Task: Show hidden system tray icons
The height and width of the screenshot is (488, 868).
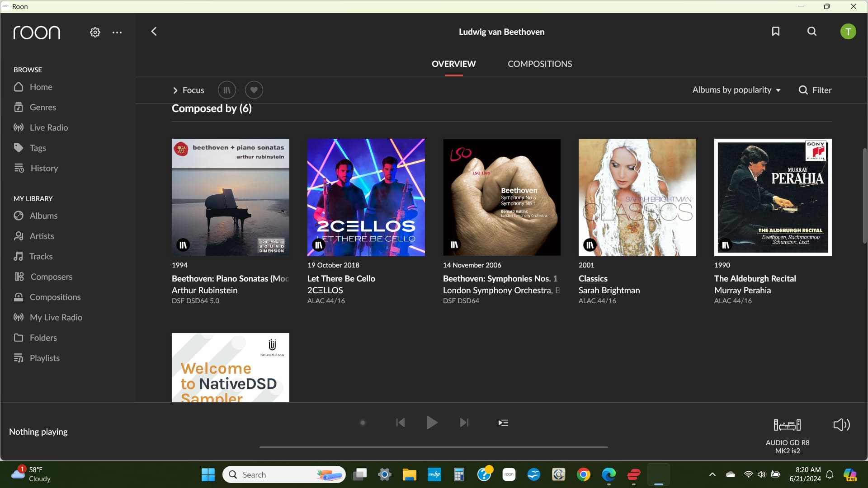Action: 712,474
